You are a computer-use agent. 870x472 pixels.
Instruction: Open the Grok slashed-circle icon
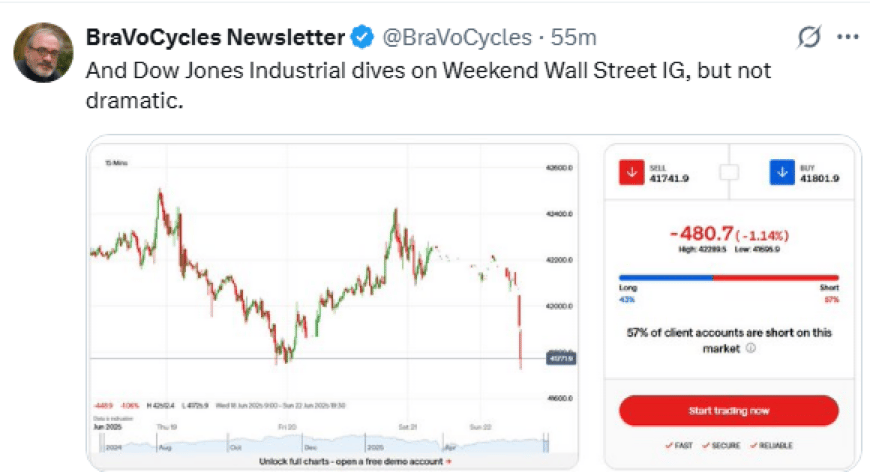(809, 37)
